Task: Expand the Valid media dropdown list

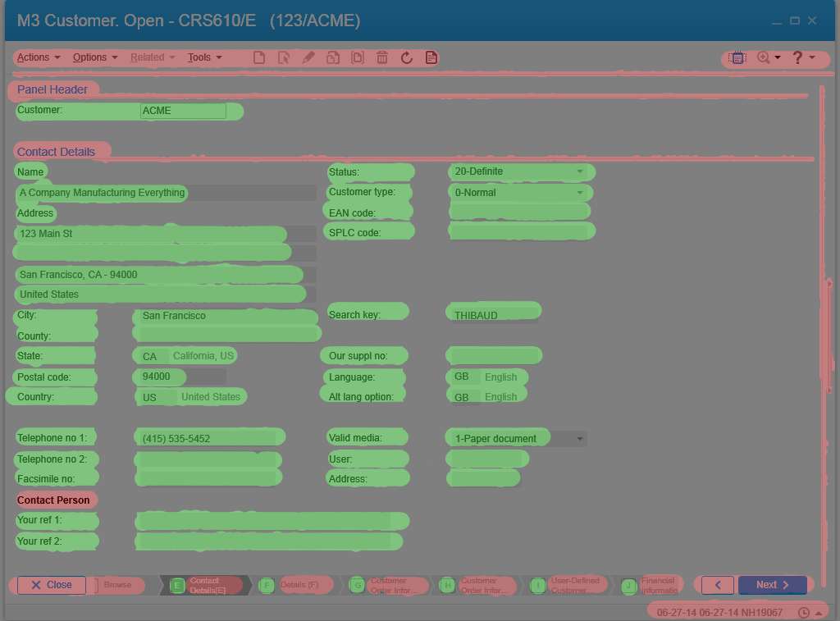Action: [x=580, y=439]
